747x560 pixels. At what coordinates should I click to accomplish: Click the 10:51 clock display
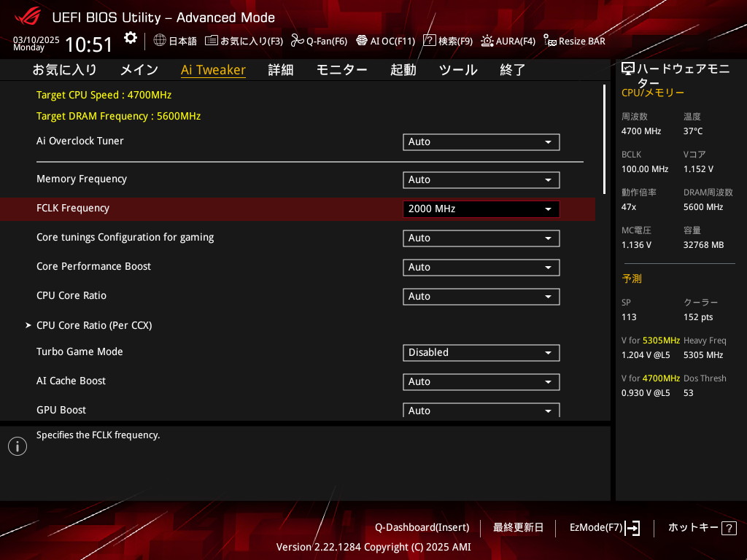tap(89, 44)
